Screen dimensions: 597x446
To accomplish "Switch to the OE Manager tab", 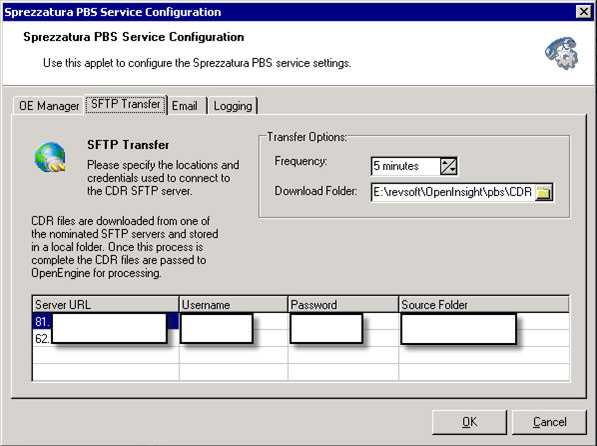I will pos(49,106).
